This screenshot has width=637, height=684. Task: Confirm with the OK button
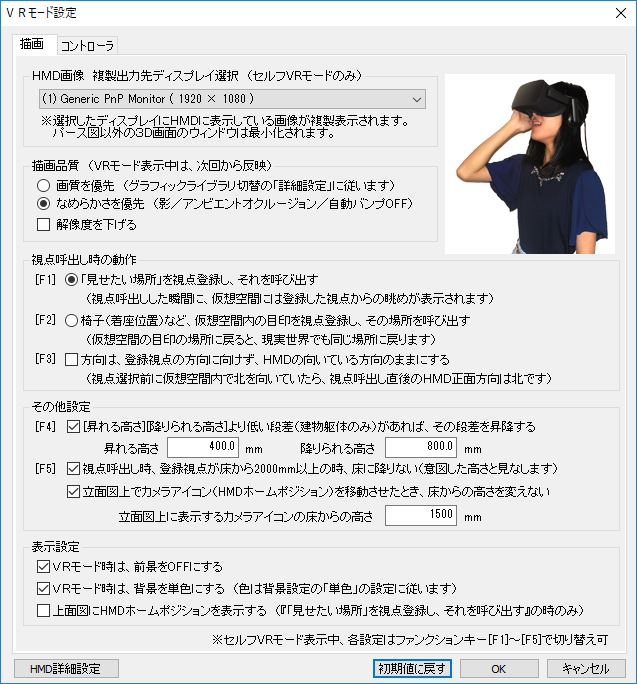pyautogui.click(x=499, y=668)
